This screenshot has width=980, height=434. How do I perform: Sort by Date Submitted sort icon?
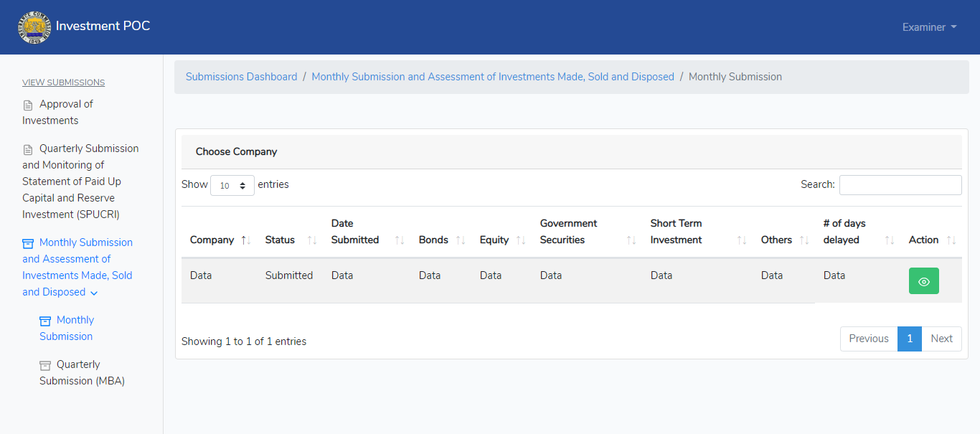click(400, 240)
